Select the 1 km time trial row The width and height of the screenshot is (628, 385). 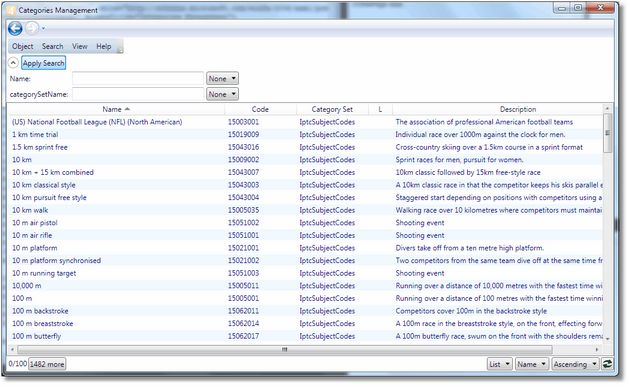point(305,135)
